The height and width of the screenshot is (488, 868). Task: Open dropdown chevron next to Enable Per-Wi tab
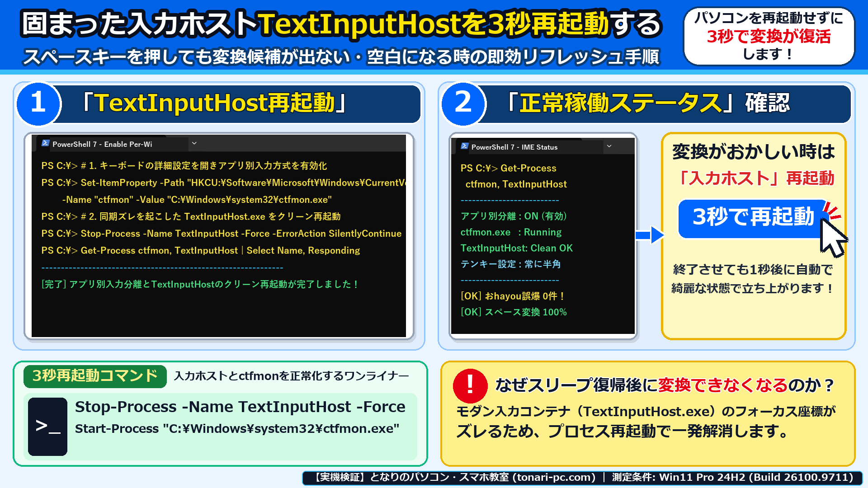[x=194, y=143]
